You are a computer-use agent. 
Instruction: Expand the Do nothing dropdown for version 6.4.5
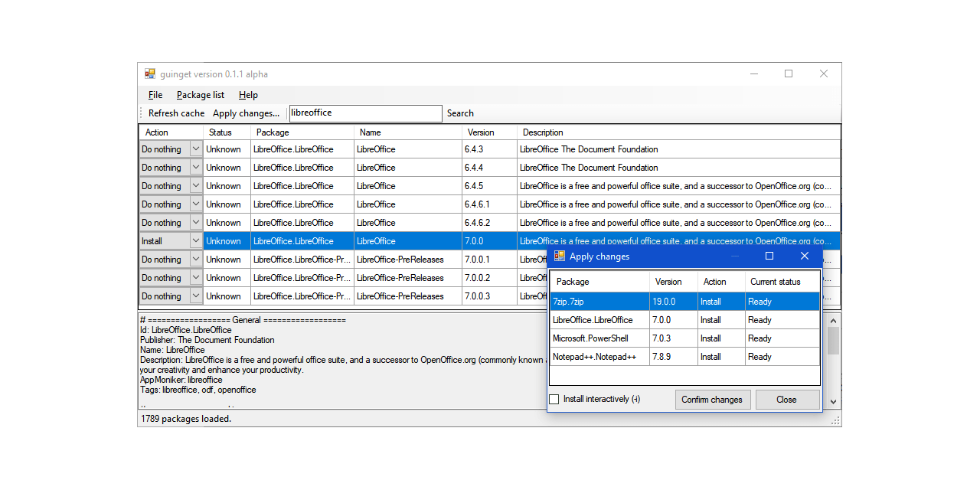195,185
